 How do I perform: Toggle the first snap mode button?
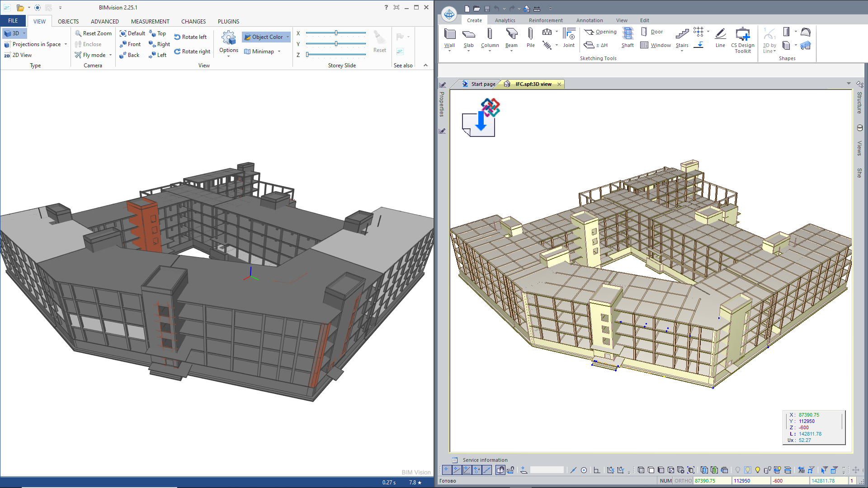tap(446, 470)
